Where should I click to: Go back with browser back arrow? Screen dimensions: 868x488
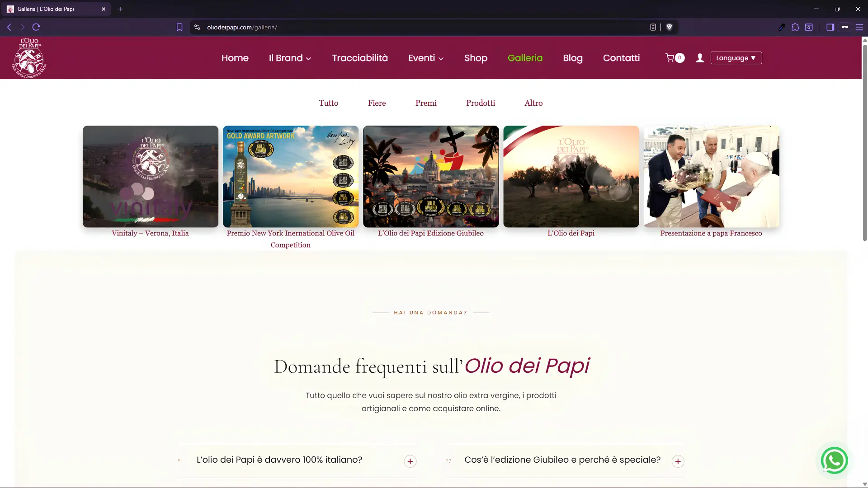(x=9, y=27)
